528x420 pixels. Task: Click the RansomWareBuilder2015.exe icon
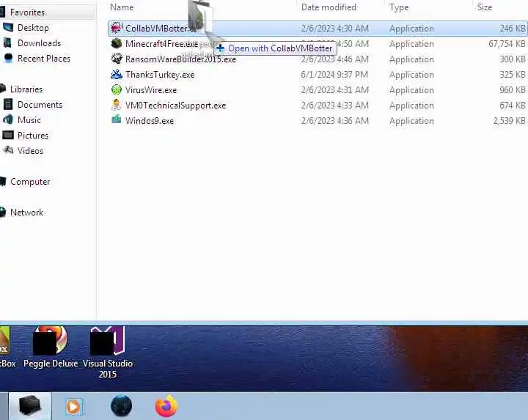117,59
